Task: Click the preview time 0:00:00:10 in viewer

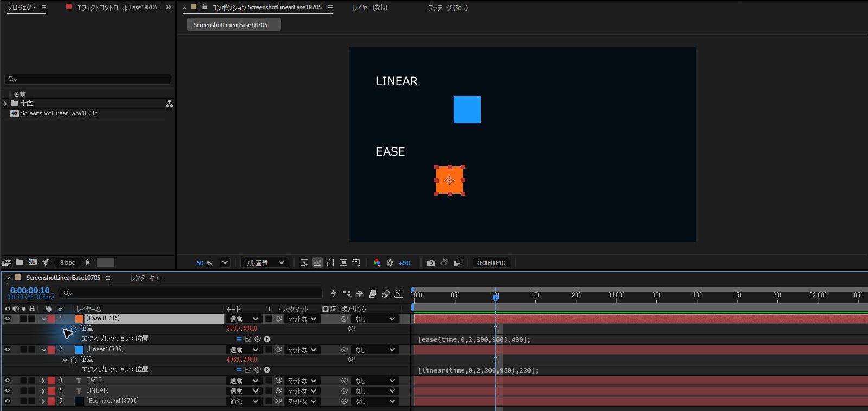Action: [x=491, y=263]
